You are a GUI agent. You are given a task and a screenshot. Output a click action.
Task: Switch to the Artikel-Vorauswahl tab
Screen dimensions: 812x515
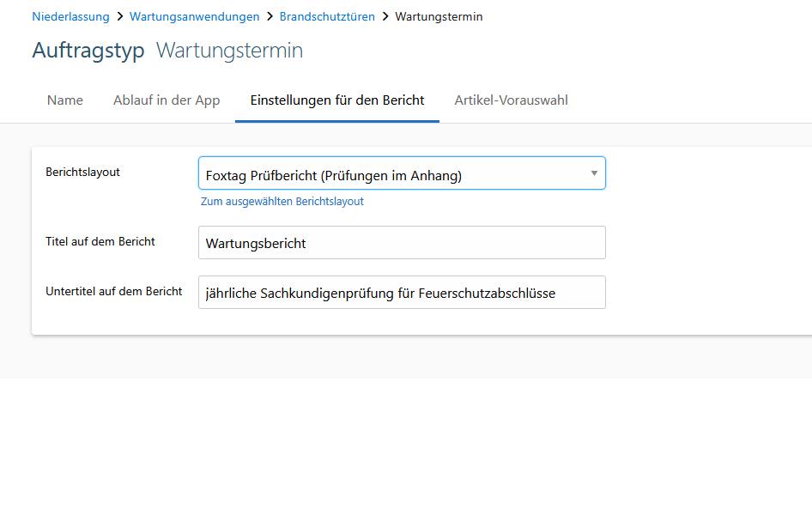click(511, 100)
